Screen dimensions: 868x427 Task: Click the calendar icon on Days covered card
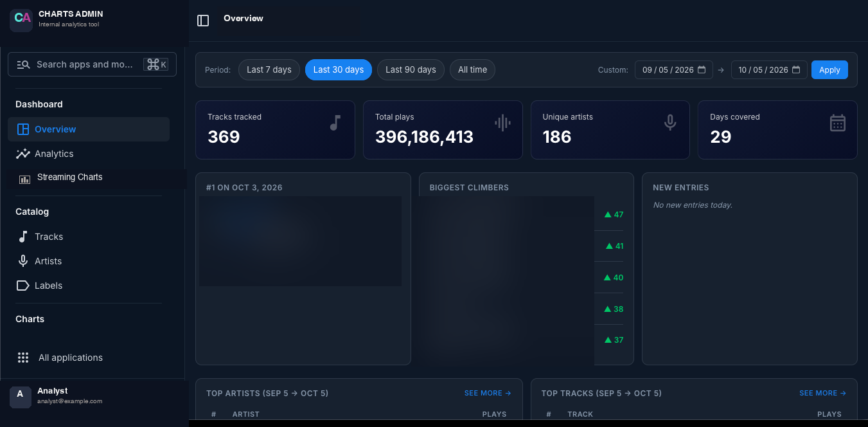click(838, 123)
